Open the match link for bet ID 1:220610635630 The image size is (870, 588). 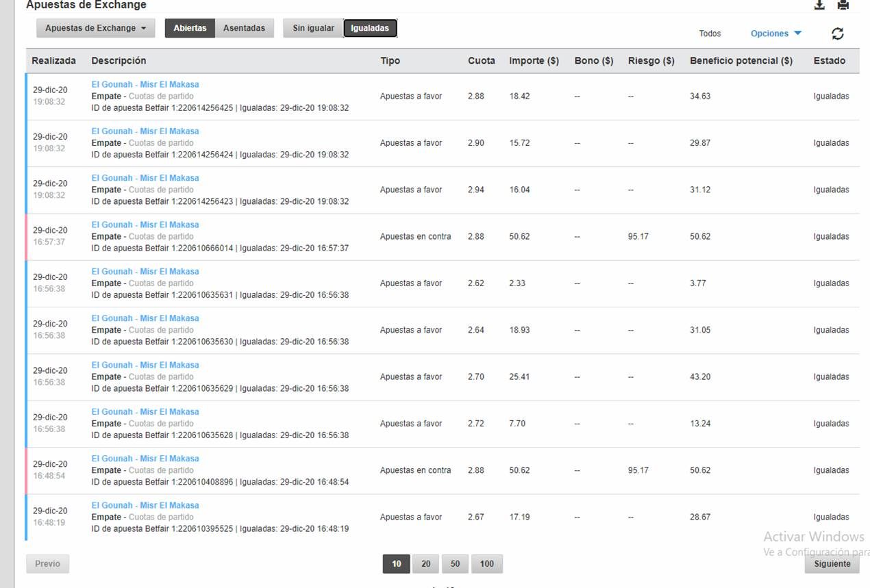pos(145,318)
